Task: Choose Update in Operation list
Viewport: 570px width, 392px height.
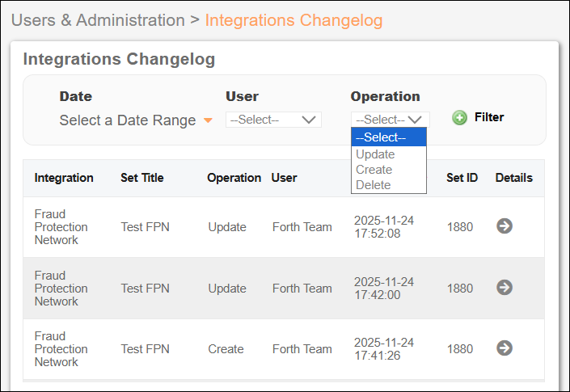Action: [x=389, y=154]
